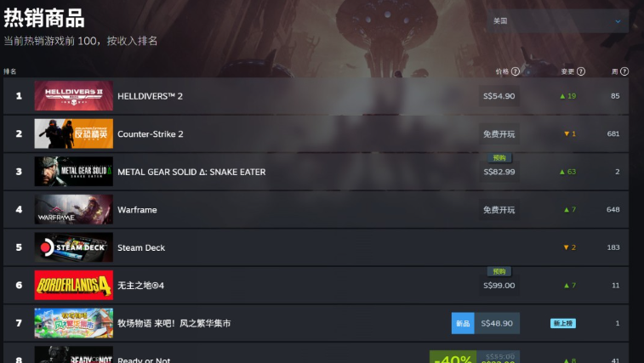Open the 美国 region dropdown
The image size is (644, 363).
557,21
